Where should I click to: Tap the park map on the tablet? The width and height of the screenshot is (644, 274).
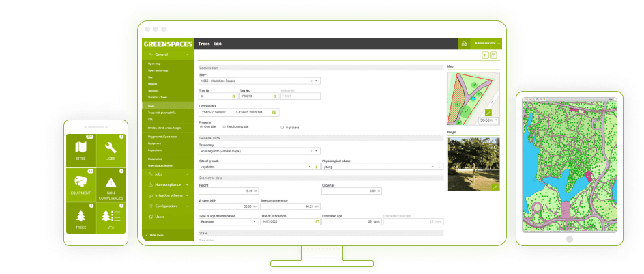569,165
